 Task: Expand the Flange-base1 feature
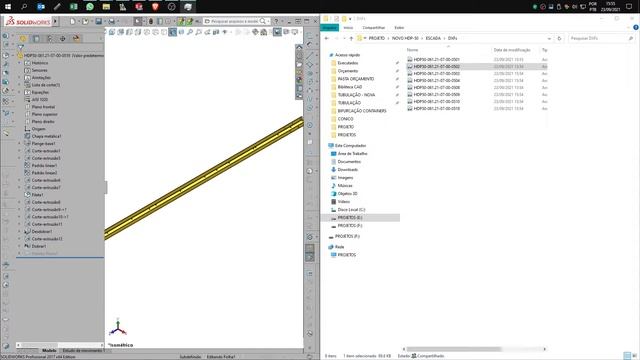pos(19,144)
